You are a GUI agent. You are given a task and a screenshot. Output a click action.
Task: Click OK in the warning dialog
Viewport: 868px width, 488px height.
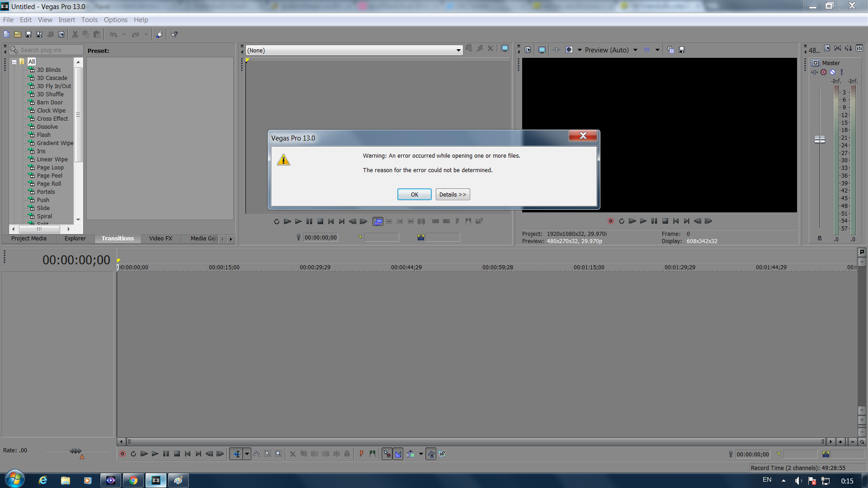414,194
